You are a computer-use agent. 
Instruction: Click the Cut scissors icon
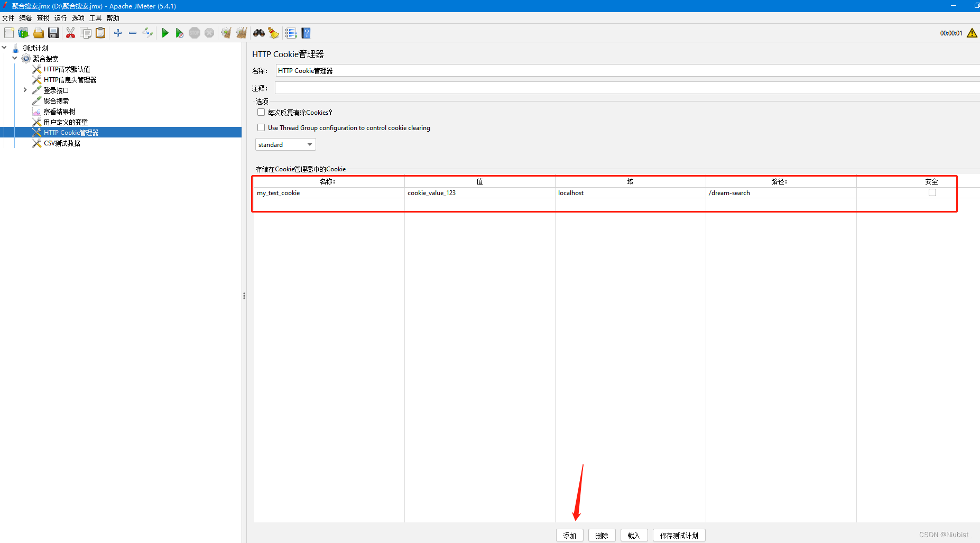[x=70, y=33]
